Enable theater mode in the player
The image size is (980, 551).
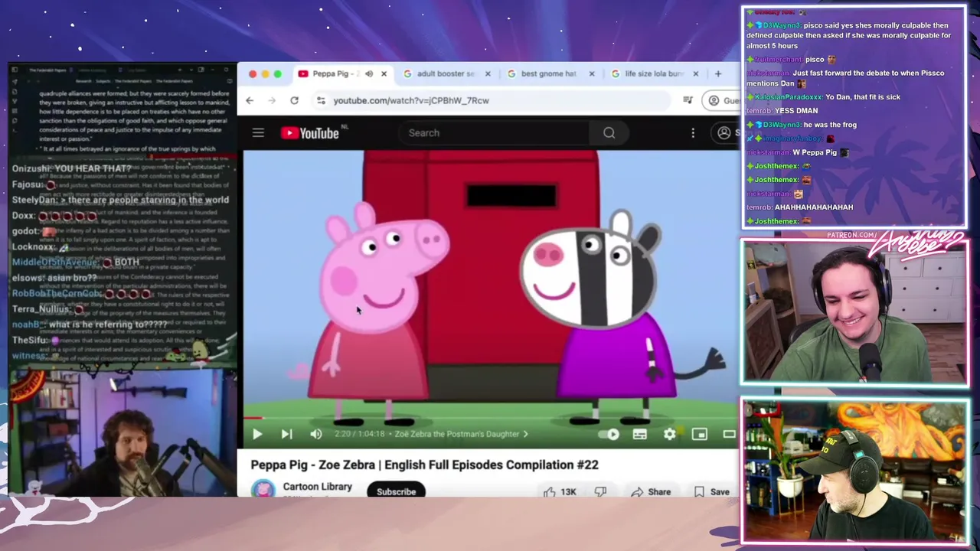(x=729, y=434)
